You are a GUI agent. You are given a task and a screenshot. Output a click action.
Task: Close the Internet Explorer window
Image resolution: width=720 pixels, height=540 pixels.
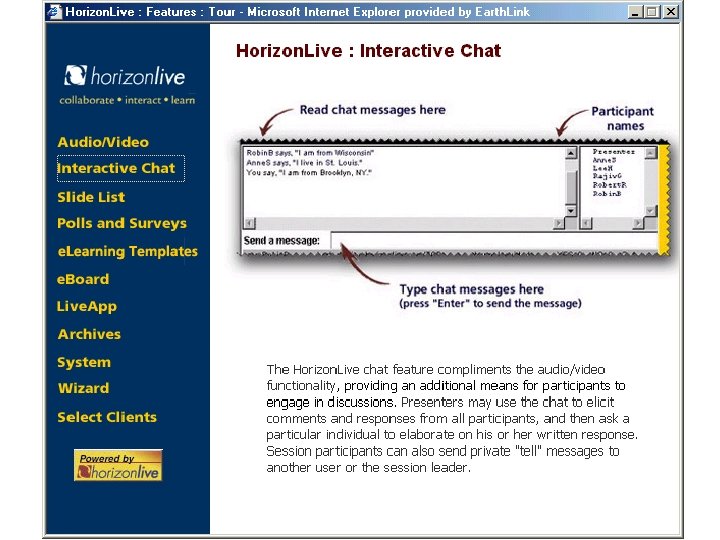coord(671,11)
